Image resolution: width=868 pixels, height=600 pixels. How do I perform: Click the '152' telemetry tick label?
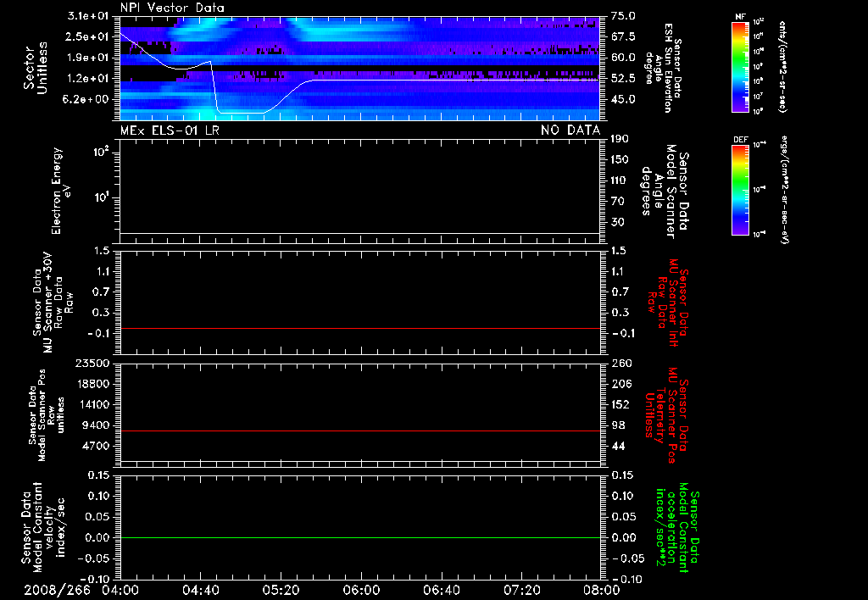pyautogui.click(x=620, y=404)
